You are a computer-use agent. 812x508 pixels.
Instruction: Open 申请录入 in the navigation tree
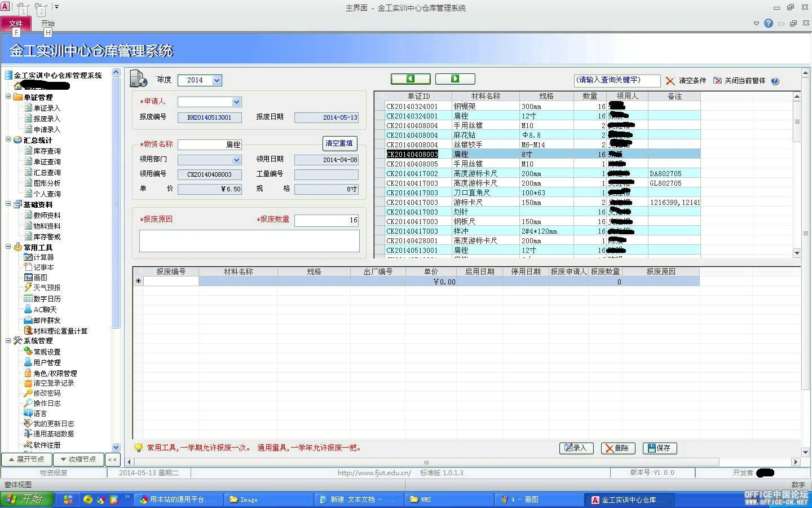[47, 129]
